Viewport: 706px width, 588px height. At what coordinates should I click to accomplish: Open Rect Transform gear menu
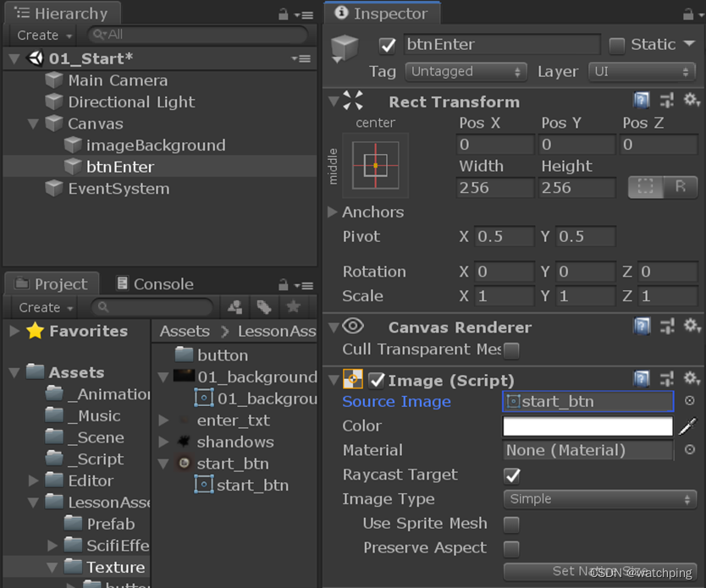point(692,100)
